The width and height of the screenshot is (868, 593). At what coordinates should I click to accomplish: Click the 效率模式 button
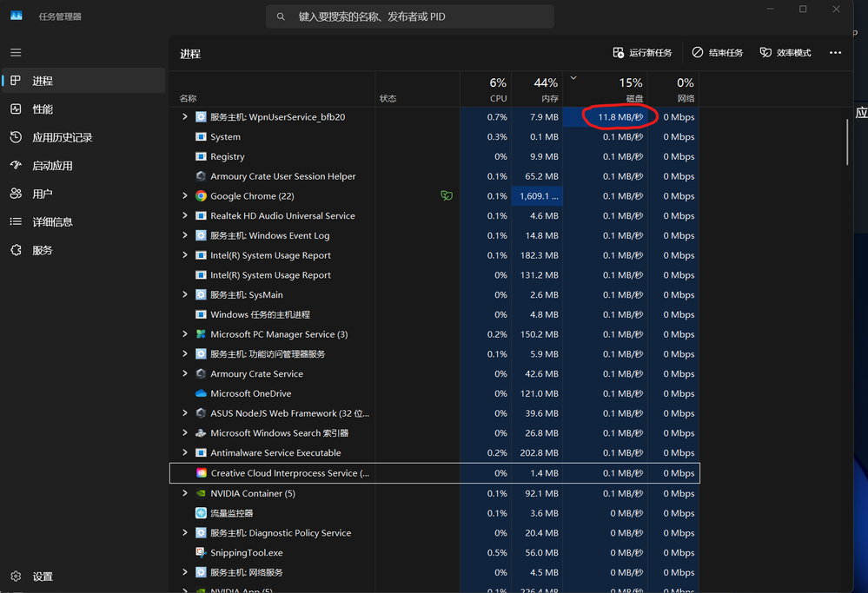click(x=785, y=53)
